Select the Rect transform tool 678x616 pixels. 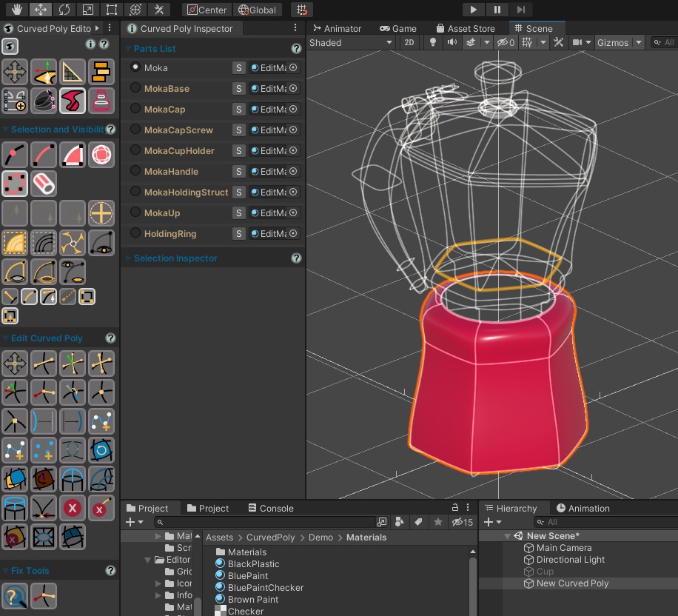(x=111, y=10)
